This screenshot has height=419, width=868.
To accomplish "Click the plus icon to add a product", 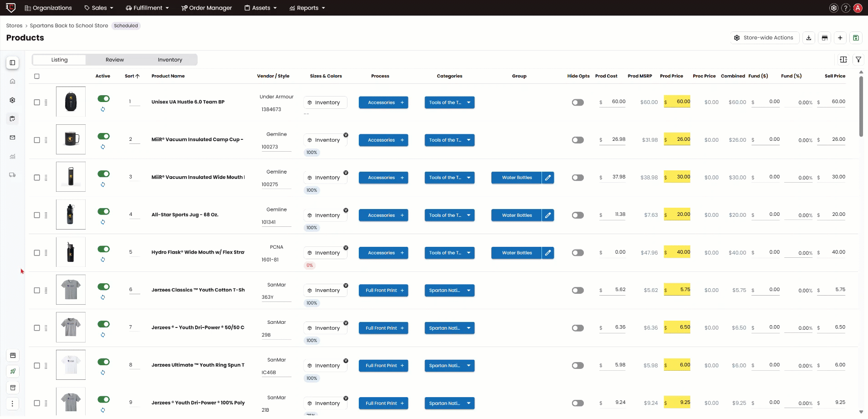I will click(x=840, y=38).
